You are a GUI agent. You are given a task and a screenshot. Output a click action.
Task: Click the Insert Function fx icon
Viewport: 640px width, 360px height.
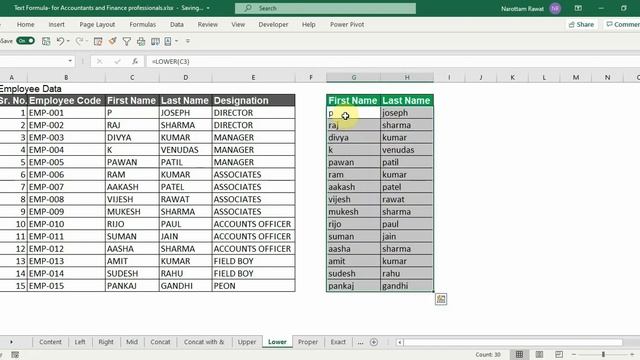(135, 61)
